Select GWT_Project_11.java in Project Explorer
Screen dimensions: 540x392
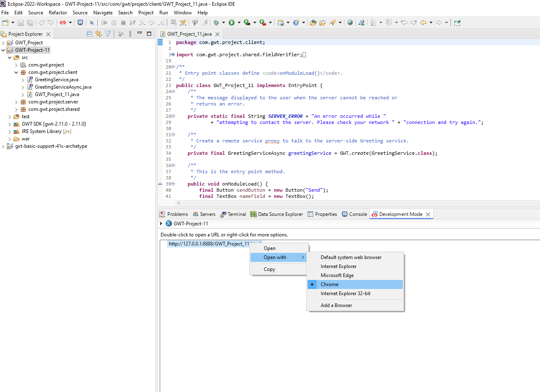click(57, 94)
